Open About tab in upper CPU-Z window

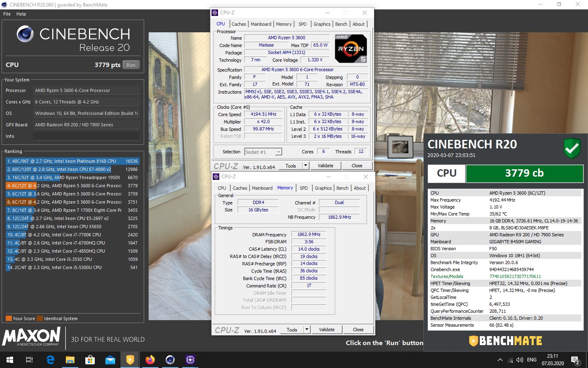click(359, 24)
